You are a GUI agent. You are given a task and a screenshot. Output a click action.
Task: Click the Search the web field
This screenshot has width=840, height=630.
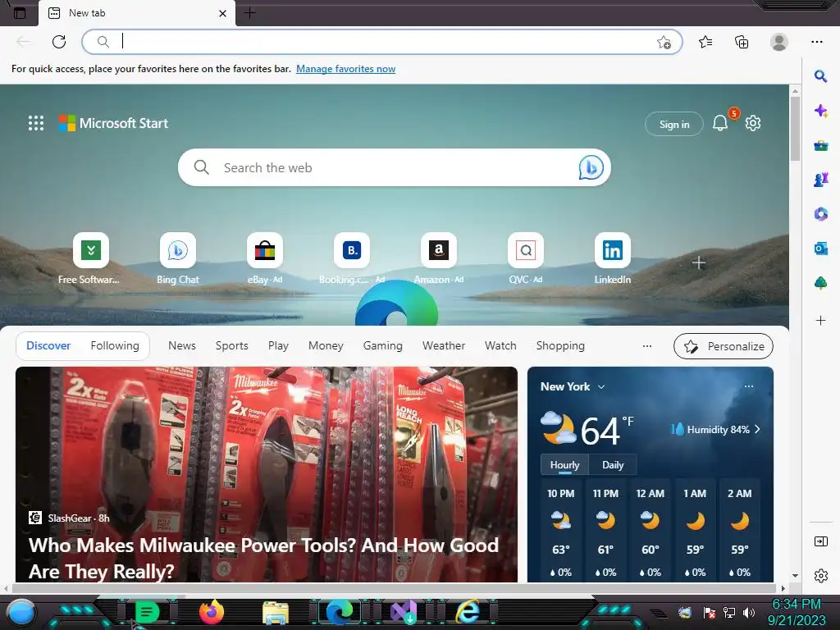[394, 167]
